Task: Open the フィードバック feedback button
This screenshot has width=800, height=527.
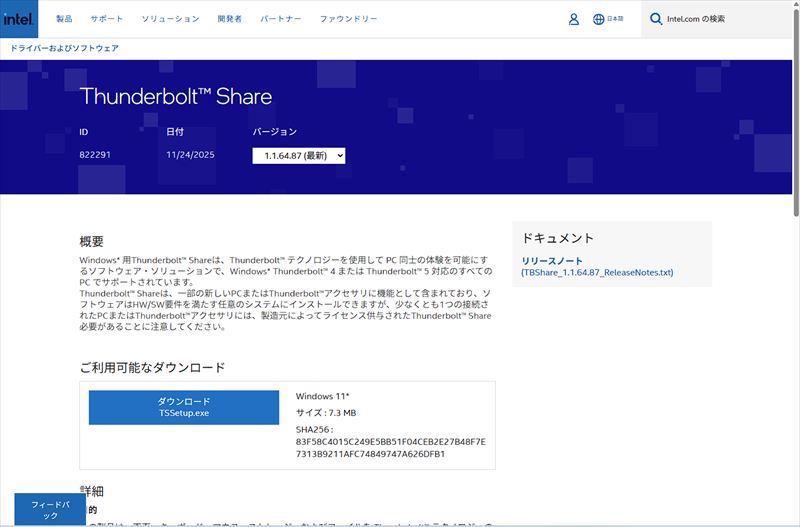Action: pos(50,510)
